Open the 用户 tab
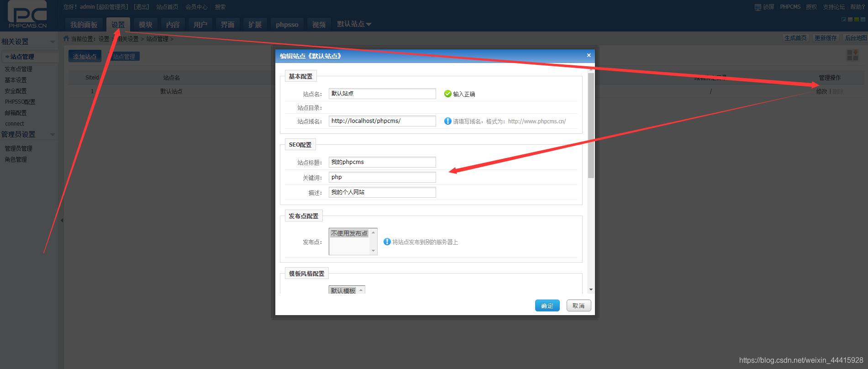Viewport: 868px width, 369px height. (200, 25)
